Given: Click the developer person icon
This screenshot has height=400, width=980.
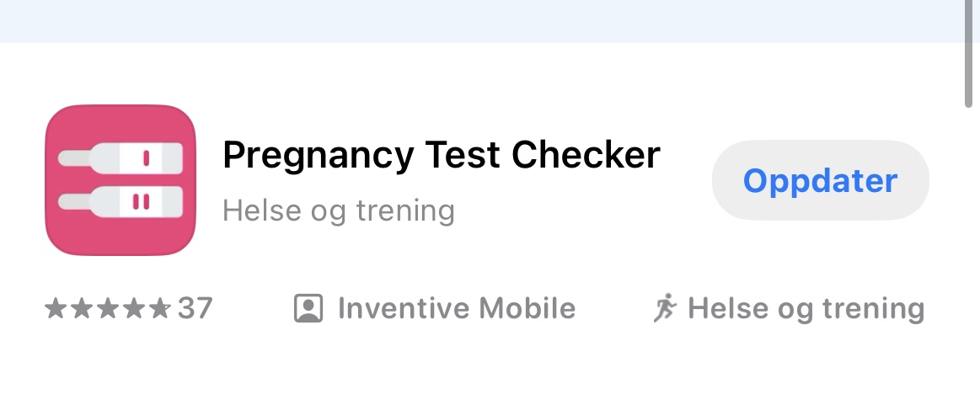Looking at the screenshot, I should pos(308,309).
